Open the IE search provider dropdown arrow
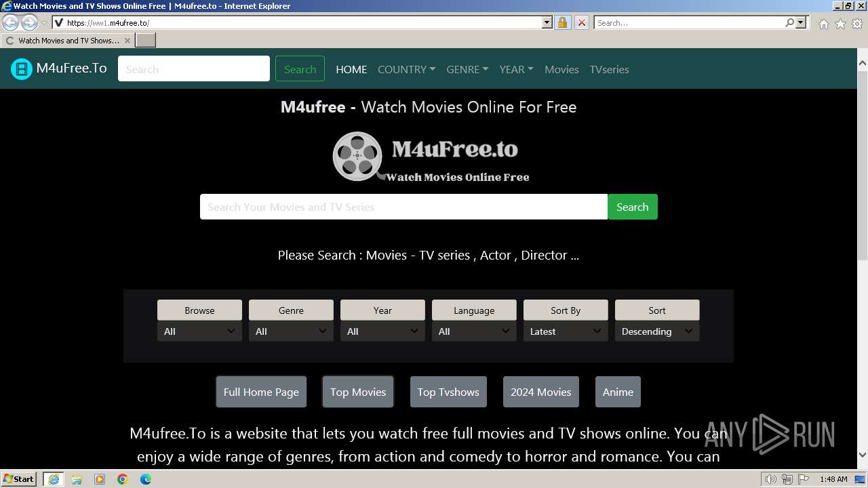This screenshot has width=868, height=488. click(801, 22)
